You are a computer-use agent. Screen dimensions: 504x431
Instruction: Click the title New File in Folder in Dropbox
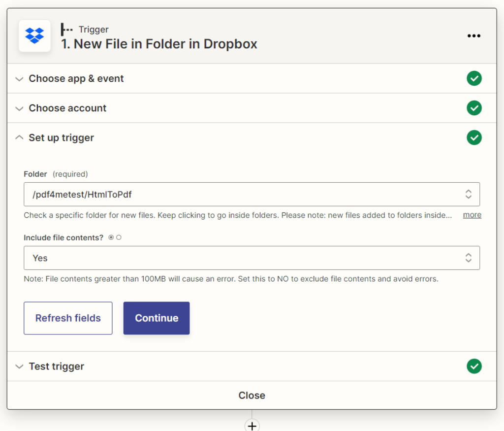[x=159, y=44]
